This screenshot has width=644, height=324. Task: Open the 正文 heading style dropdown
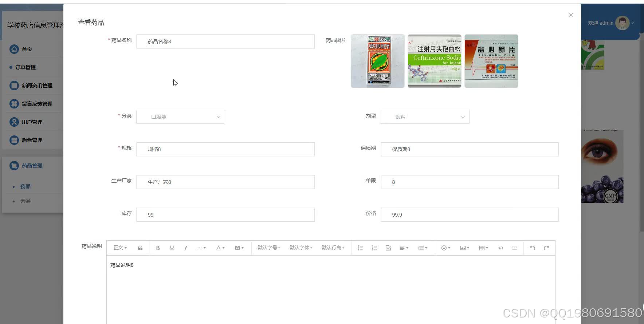click(x=120, y=248)
